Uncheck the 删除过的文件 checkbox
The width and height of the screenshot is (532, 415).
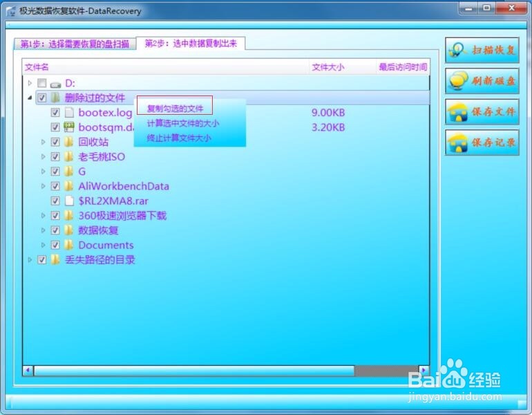pyautogui.click(x=42, y=98)
